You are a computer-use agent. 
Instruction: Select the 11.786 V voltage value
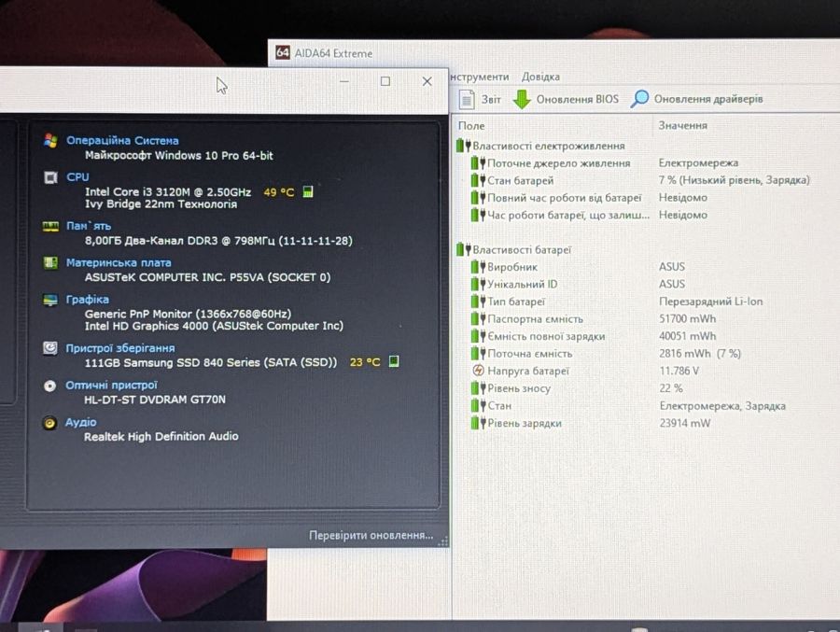click(x=679, y=371)
